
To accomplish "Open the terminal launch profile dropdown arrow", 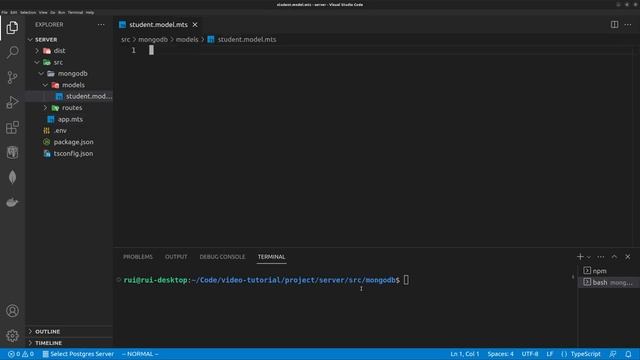I will point(589,257).
